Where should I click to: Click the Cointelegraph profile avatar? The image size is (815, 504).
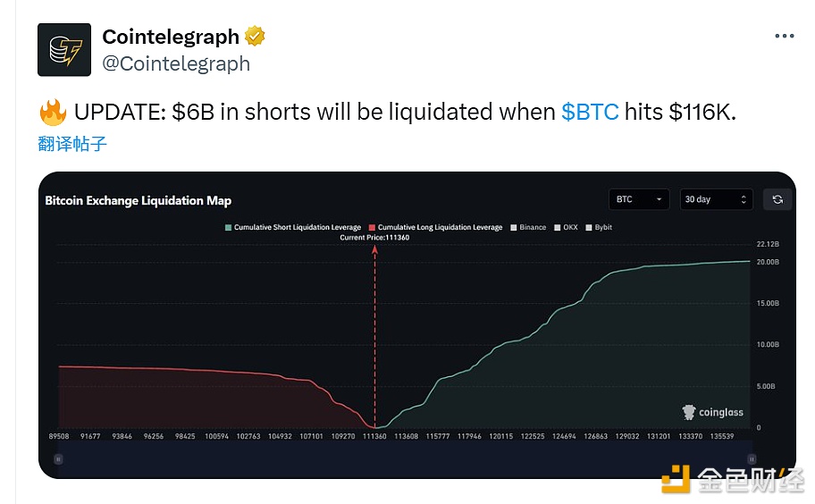63,49
